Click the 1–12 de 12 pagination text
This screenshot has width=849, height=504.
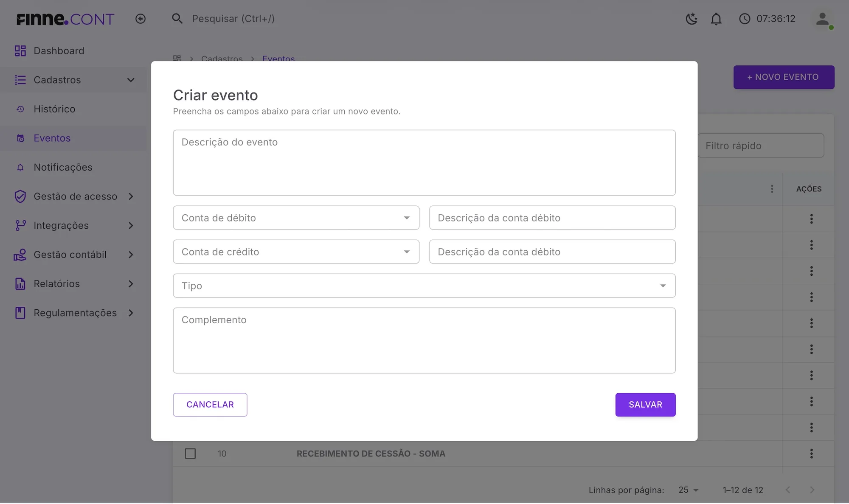tap(743, 490)
